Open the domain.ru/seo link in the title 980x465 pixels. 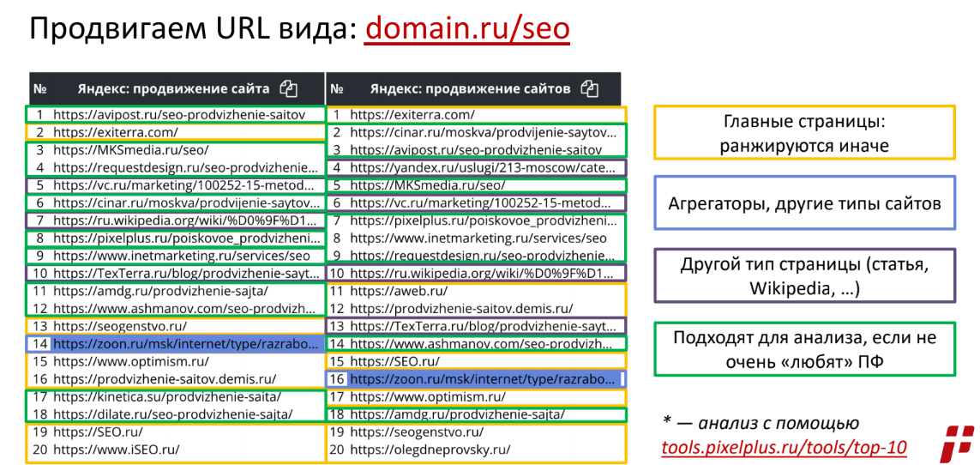pos(467,28)
